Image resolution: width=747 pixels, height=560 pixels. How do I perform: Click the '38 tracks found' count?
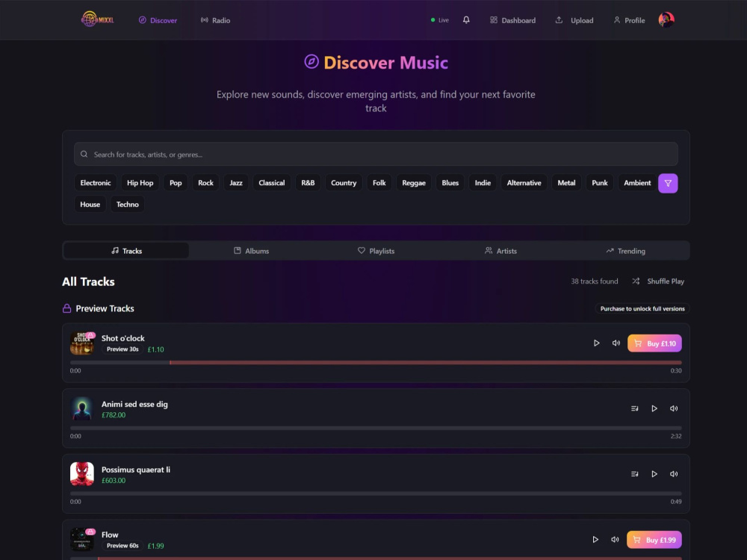coord(594,281)
